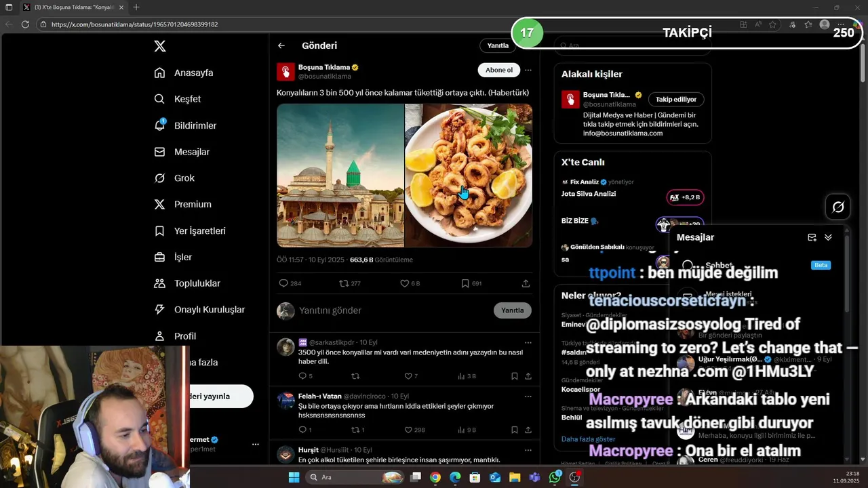Open more options on Hurşit's reply

click(528, 450)
